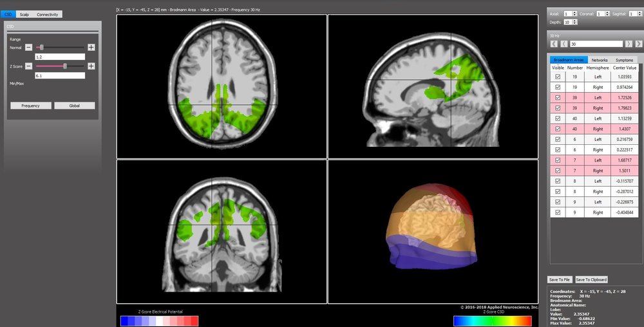Toggle visibility of Brodmann area 40 Right
644x327 pixels.
[x=558, y=129]
